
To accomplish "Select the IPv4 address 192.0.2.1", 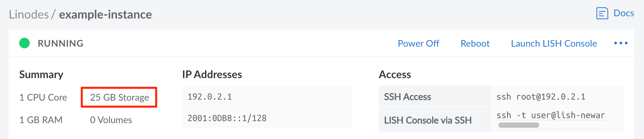I will 210,97.
